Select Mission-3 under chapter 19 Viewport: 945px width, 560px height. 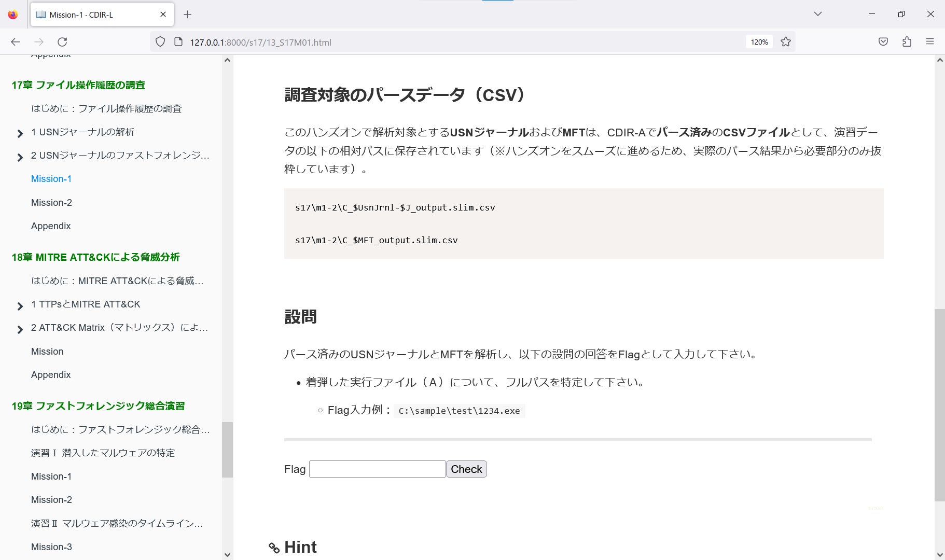pos(51,547)
